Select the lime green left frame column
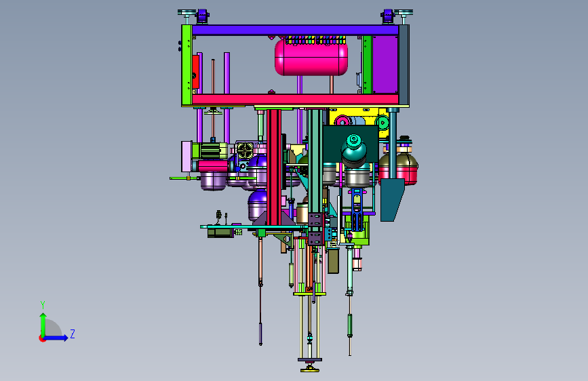588x381 pixels. [x=187, y=65]
